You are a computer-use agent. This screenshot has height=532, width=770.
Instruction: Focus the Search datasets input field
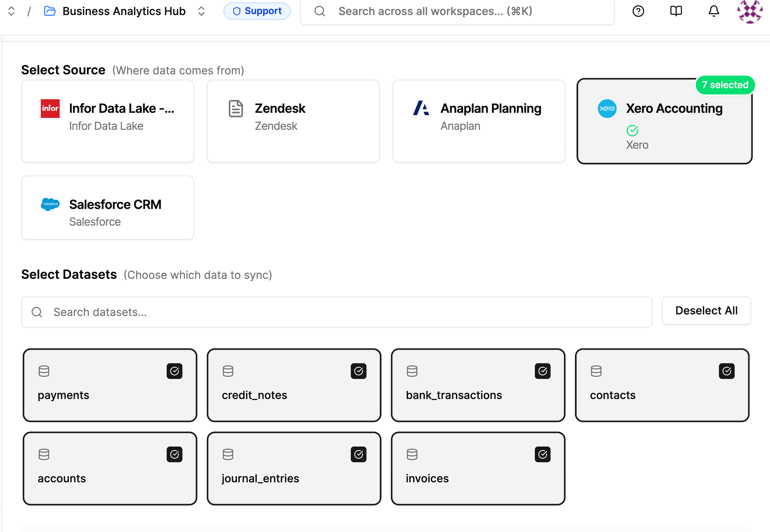(x=336, y=312)
